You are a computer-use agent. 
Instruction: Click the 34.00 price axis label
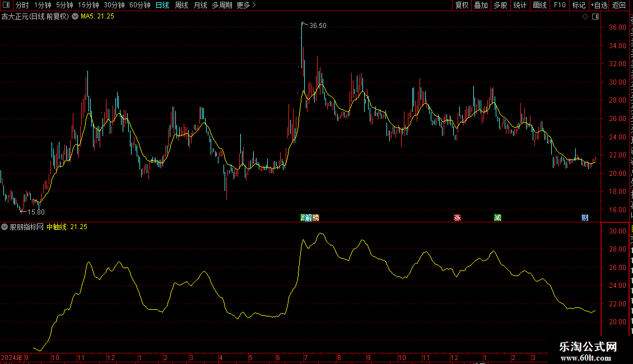click(x=618, y=45)
